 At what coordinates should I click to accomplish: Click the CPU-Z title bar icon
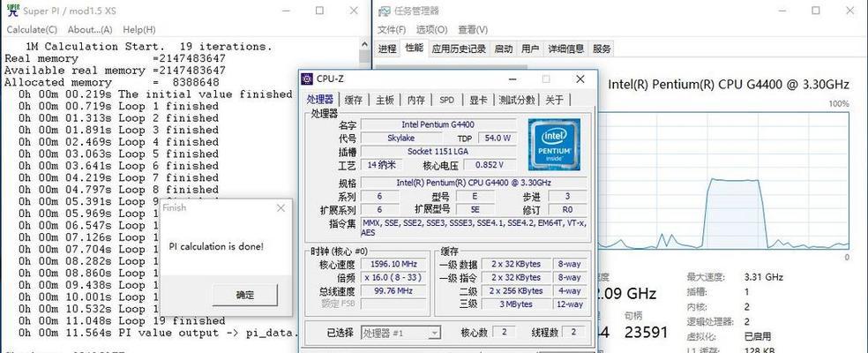click(x=307, y=79)
